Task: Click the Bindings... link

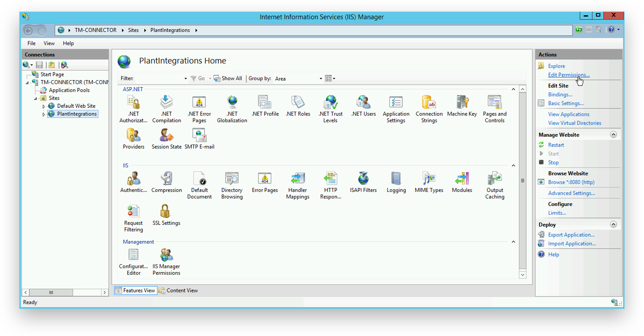Action: pyautogui.click(x=560, y=95)
